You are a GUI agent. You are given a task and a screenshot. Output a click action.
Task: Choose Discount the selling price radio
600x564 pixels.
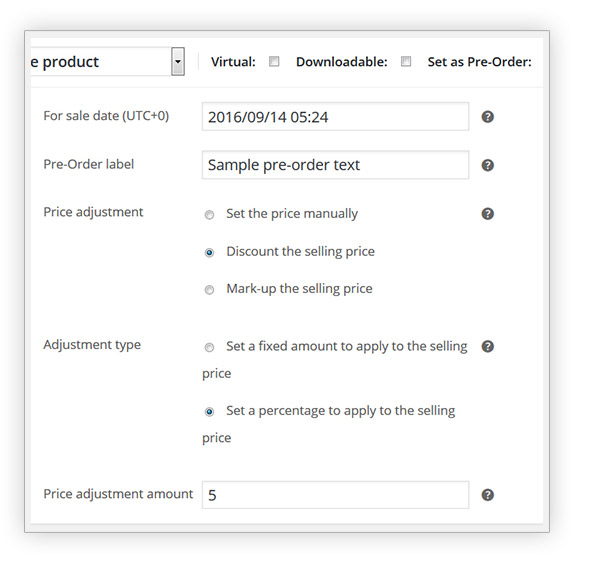[x=209, y=253]
